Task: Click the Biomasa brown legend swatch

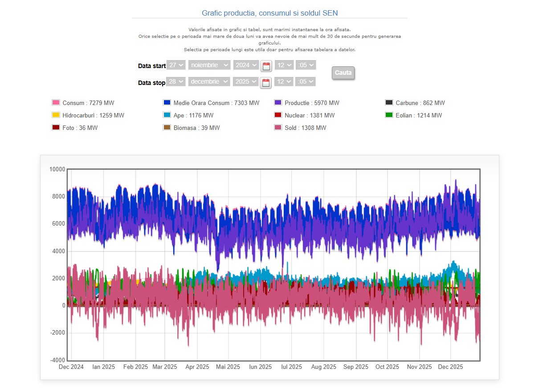Action: 167,128
